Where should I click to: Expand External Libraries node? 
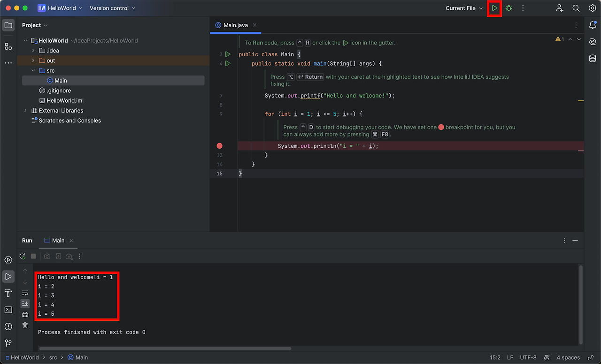[x=25, y=111]
